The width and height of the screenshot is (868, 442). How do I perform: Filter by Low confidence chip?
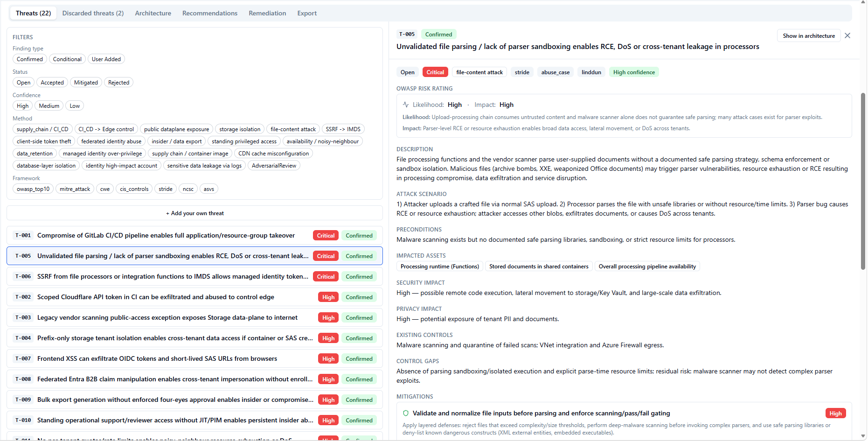[75, 106]
